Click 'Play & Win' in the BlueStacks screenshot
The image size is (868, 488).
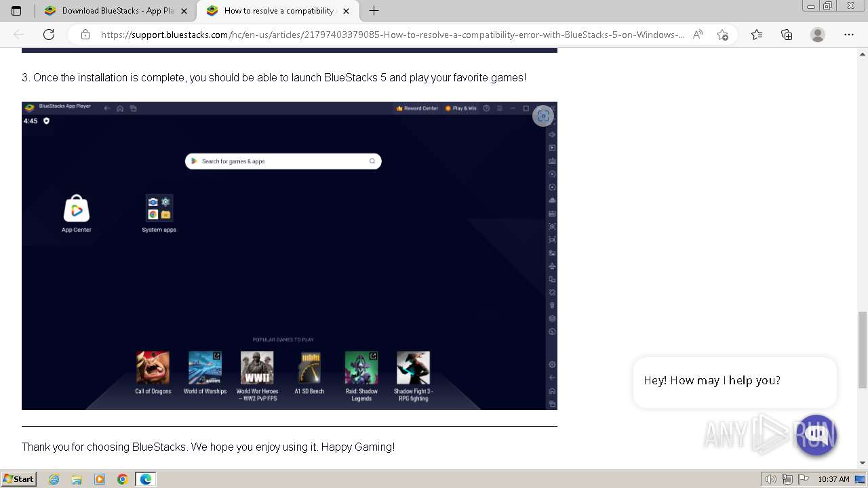pyautogui.click(x=461, y=108)
